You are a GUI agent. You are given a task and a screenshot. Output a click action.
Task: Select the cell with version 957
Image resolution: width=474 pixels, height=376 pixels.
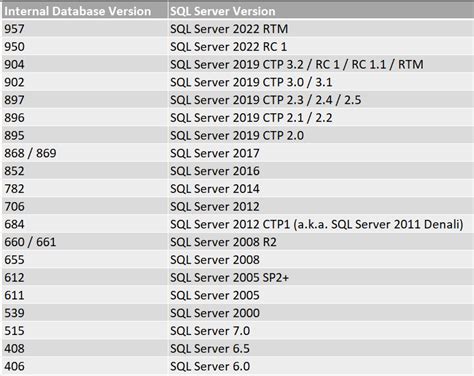point(85,29)
